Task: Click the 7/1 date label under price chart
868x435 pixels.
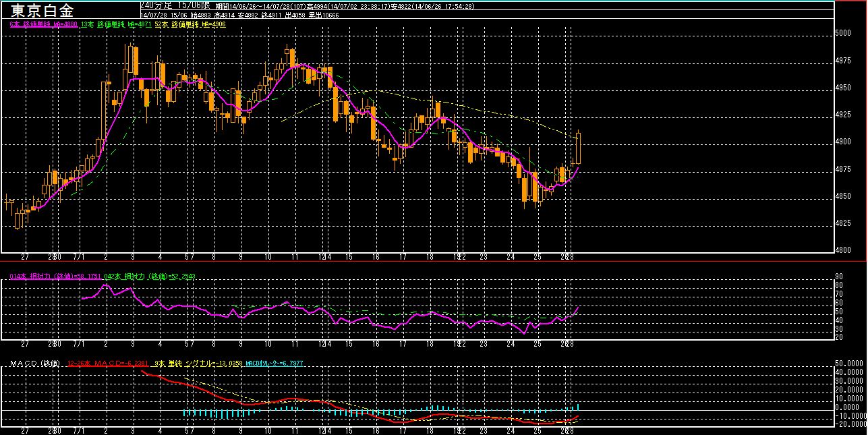Action: (x=78, y=257)
